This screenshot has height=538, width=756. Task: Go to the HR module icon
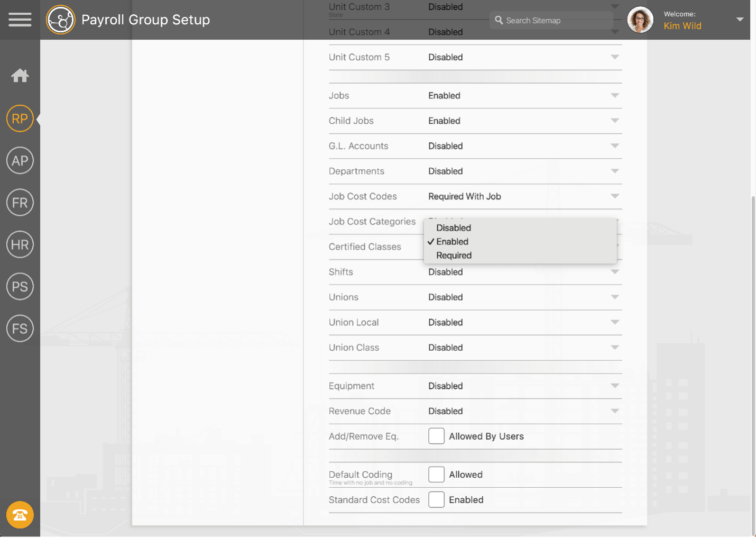pos(20,244)
